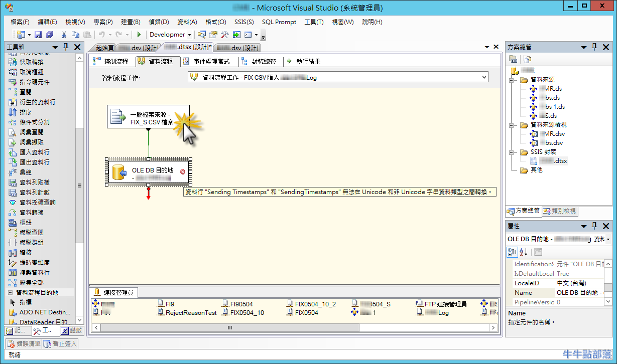Screen dimensions: 617x364
Task: Click the Cut scissors icon
Action: coord(64,35)
